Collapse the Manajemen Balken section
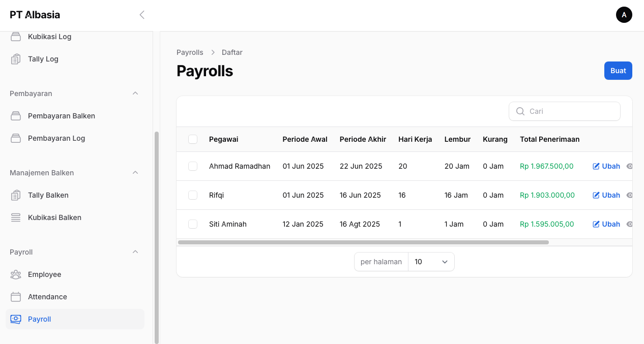Image resolution: width=644 pixels, height=344 pixels. click(x=135, y=173)
